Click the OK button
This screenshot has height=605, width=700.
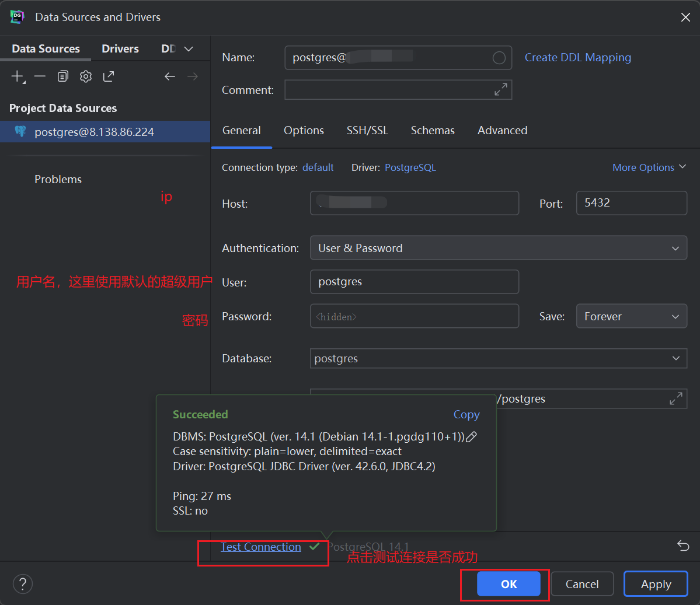(509, 584)
